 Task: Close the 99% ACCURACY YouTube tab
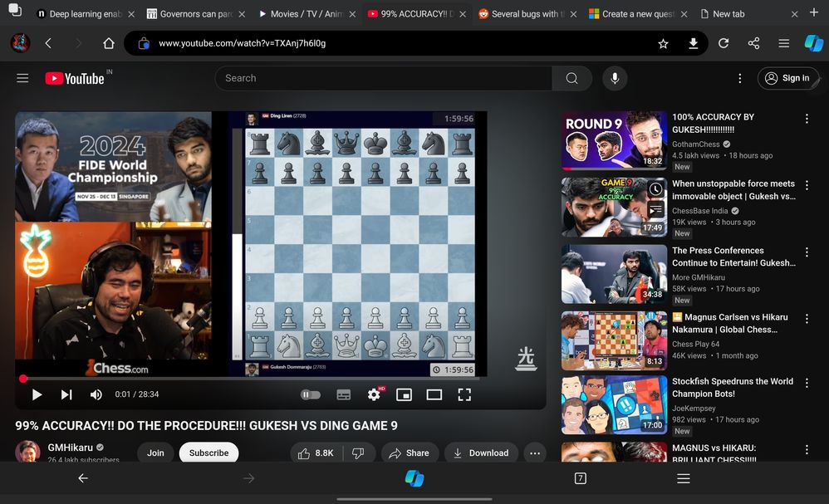(x=463, y=14)
